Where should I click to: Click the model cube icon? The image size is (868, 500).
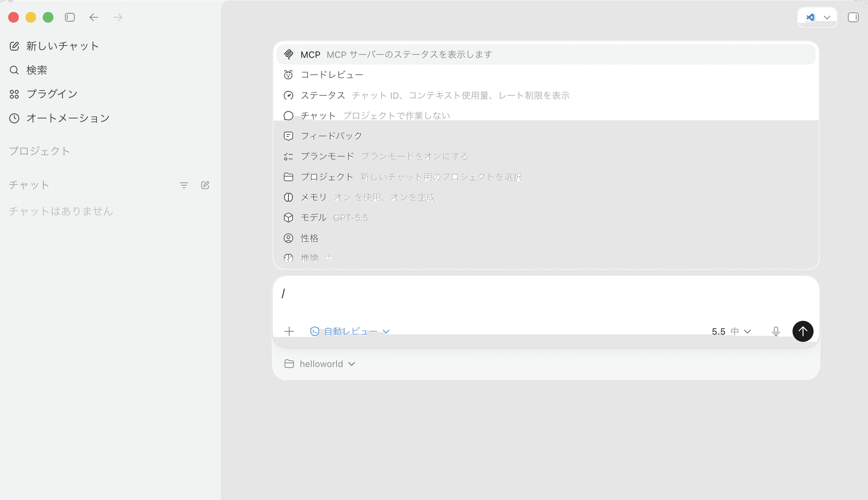click(x=288, y=218)
